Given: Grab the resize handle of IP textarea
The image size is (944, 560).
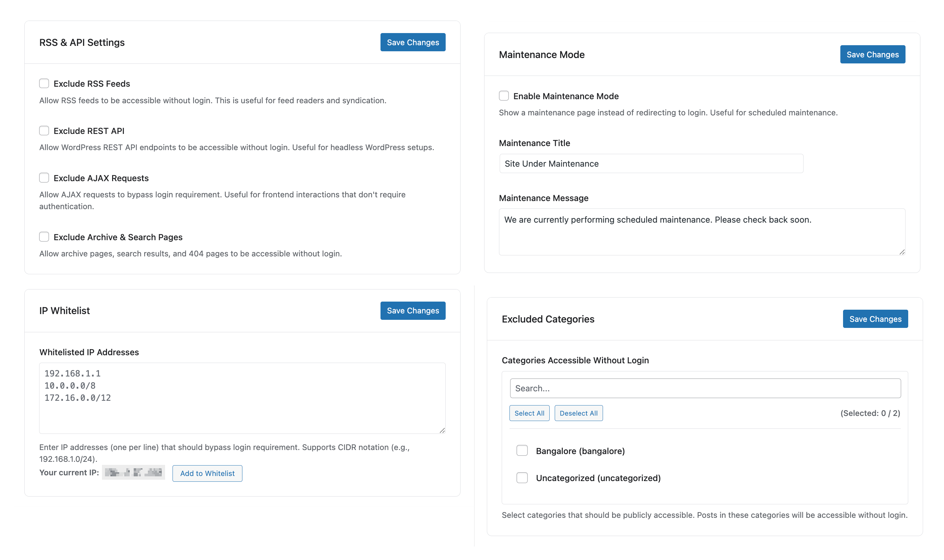Looking at the screenshot, I should pyautogui.click(x=442, y=430).
